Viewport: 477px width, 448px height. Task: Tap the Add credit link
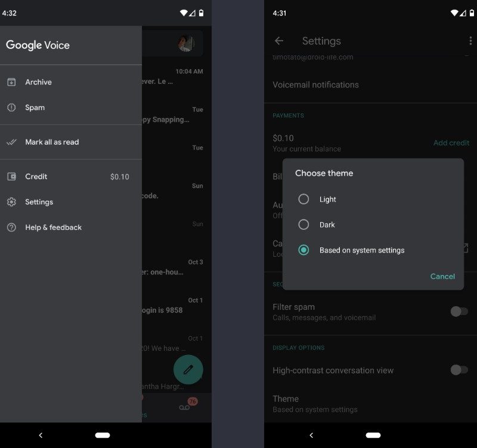451,143
